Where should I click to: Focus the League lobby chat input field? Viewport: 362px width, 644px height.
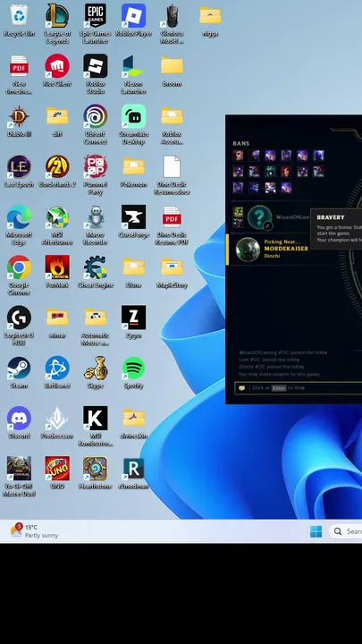point(299,388)
